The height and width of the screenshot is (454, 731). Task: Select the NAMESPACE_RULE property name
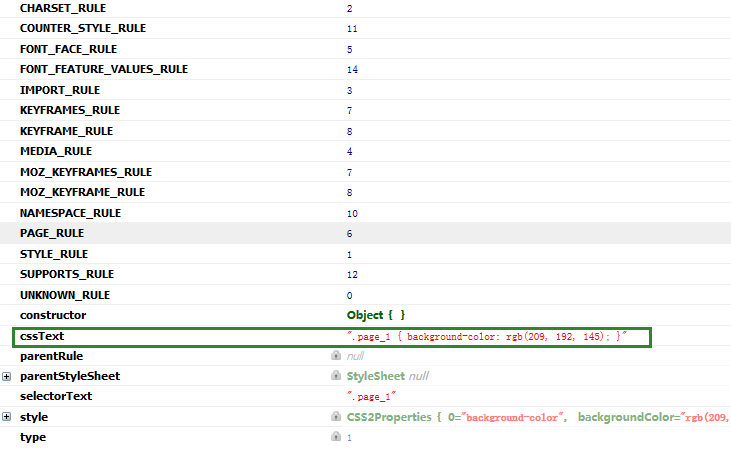(x=70, y=213)
